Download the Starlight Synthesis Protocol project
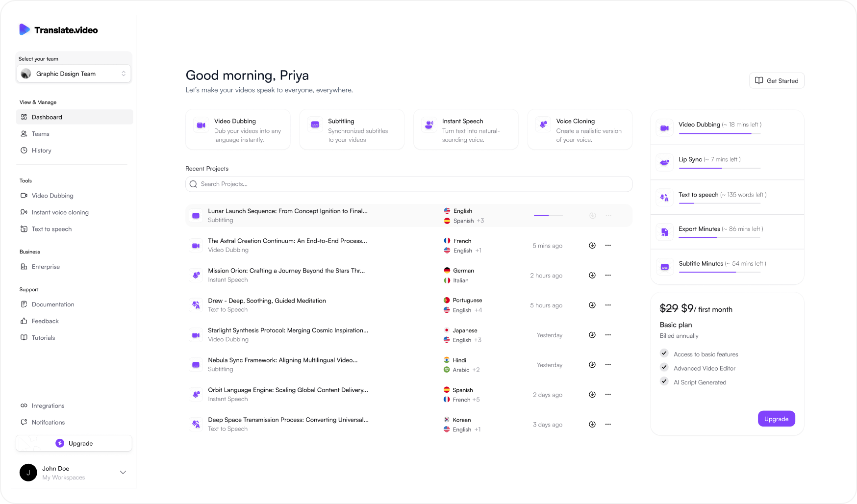 click(592, 335)
